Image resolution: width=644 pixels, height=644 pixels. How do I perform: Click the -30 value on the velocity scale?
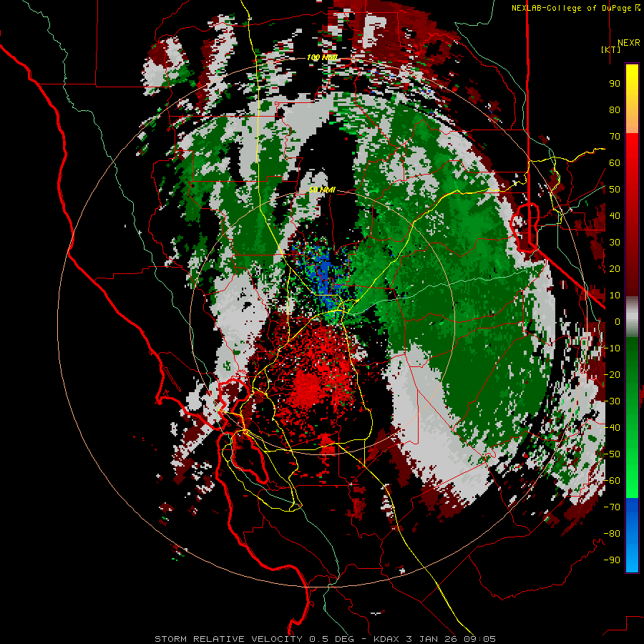613,401
